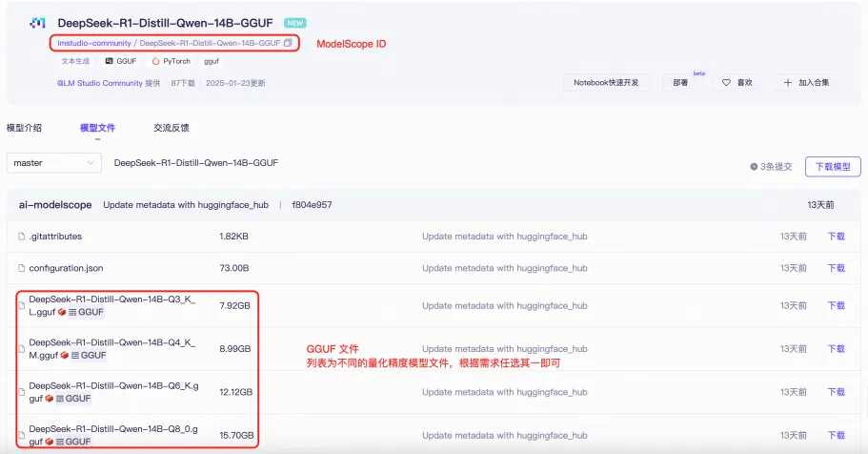Download the Q3_K_L.gguf file
This screenshot has width=868, height=454.
(x=836, y=306)
